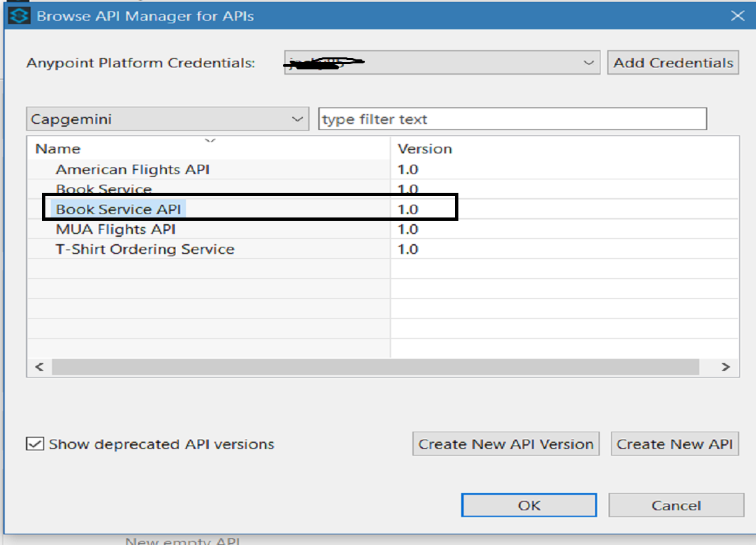This screenshot has width=756, height=545.
Task: Select the Book Service API entry
Action: (118, 209)
